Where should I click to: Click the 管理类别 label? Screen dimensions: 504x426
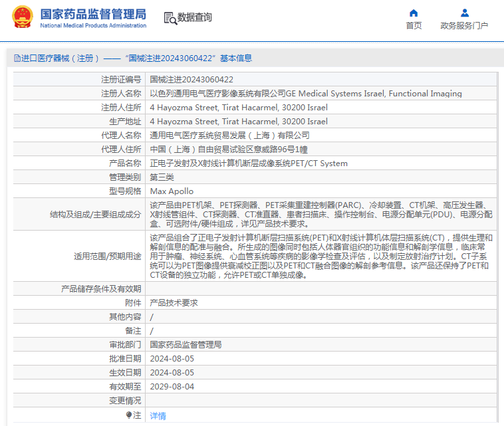pos(125,177)
